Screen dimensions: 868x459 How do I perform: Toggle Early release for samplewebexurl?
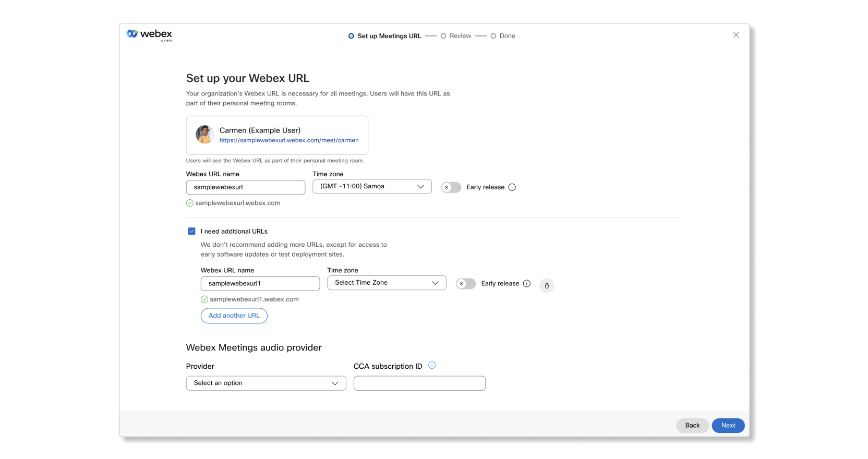[x=451, y=187]
